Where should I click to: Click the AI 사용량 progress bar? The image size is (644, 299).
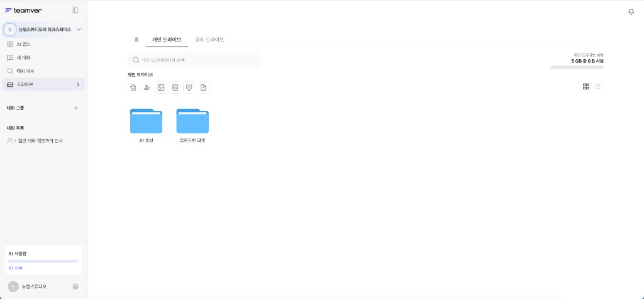pos(43,261)
